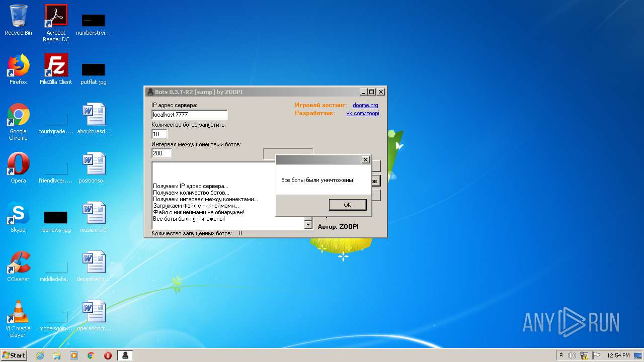Click the log scrollbar down arrow
Image resolution: width=644 pixels, height=362 pixels.
pos(308,225)
